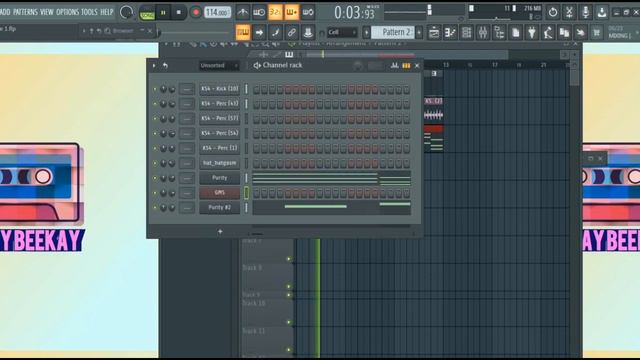Open graph editor icon in Channel rack

(394, 65)
